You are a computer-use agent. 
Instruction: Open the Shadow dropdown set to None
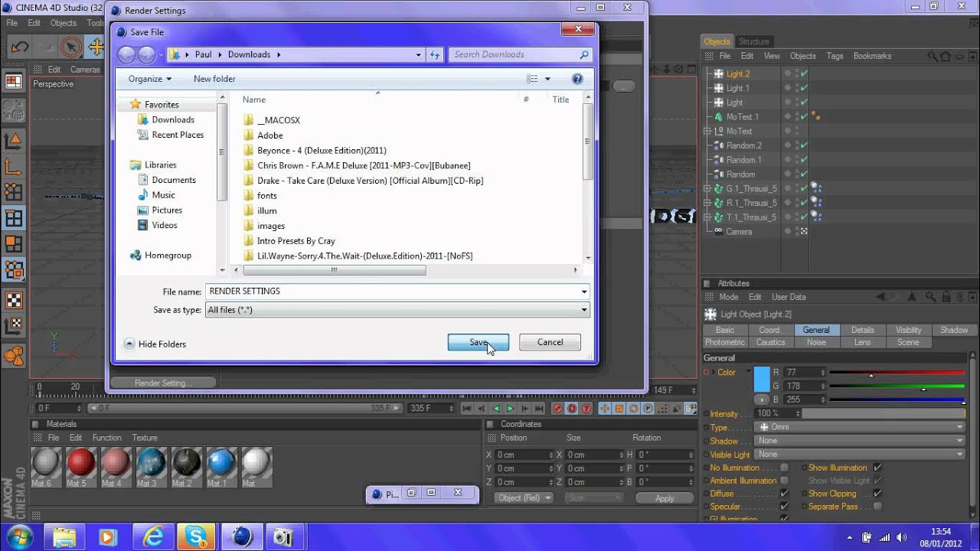coord(860,441)
